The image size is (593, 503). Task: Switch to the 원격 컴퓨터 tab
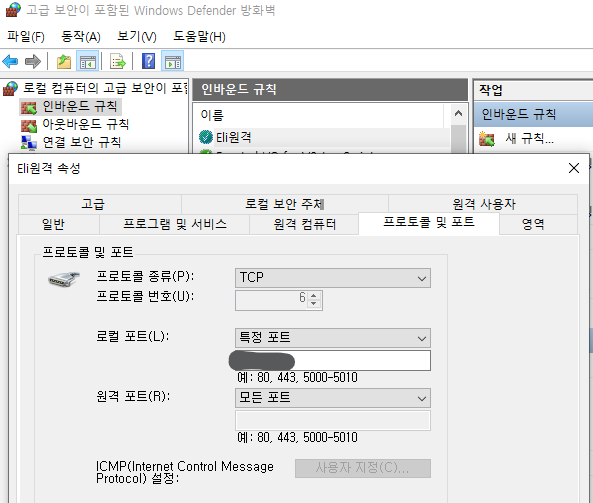304,224
